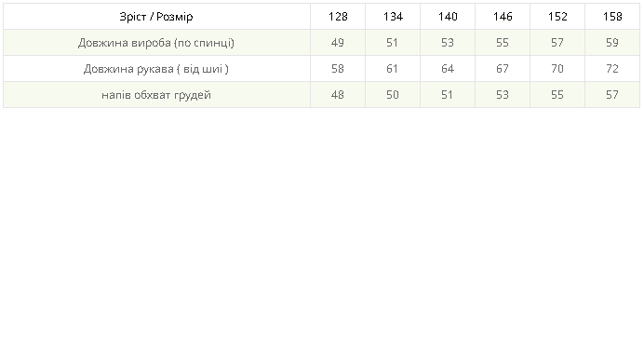Click the 'Довжина рукава ( від шиі )' row label
This screenshot has height=353, width=644.
coord(156,69)
